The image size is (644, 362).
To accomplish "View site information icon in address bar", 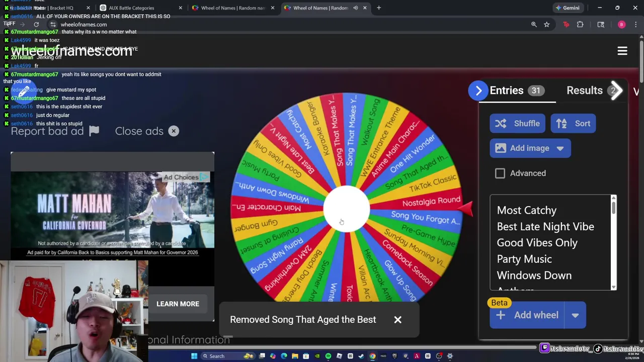I will coord(53,24).
